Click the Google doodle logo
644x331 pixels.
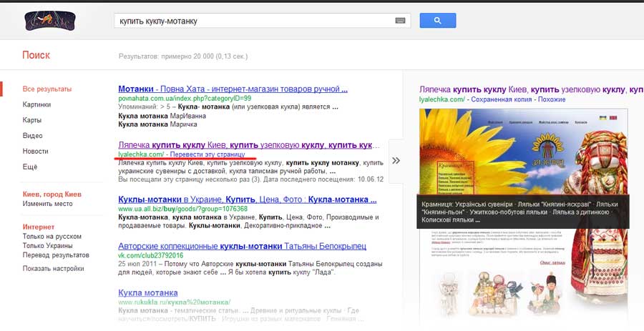pyautogui.click(x=50, y=21)
